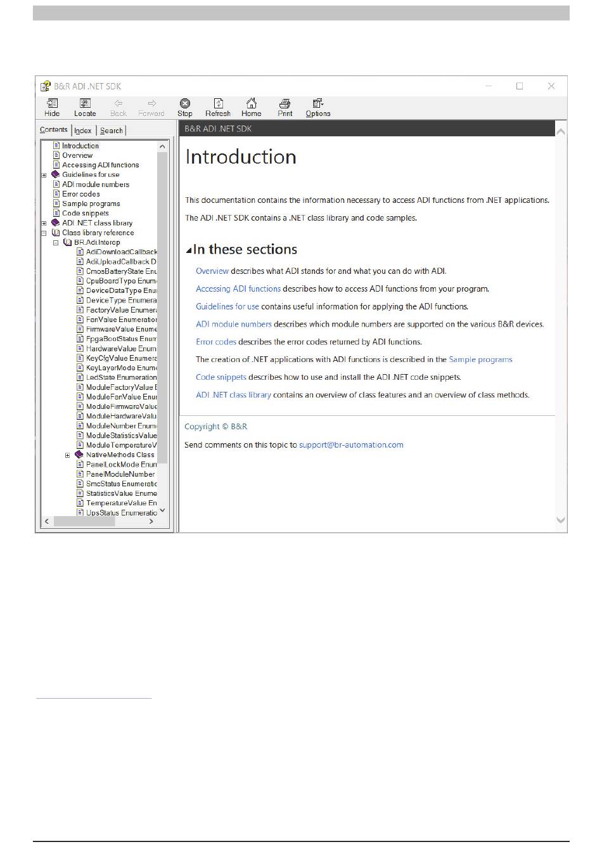Select the Class library reference open-book icon
Image resolution: width=602 pixels, height=868 pixels.
click(55, 233)
